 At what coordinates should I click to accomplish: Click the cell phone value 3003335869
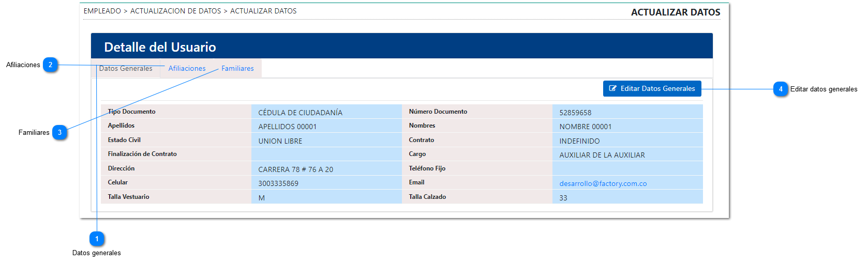[x=278, y=183]
